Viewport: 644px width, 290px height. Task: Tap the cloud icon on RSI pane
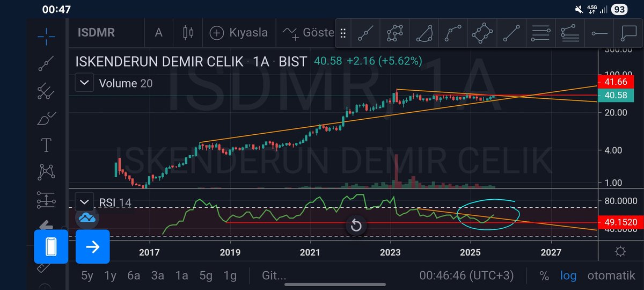click(86, 217)
